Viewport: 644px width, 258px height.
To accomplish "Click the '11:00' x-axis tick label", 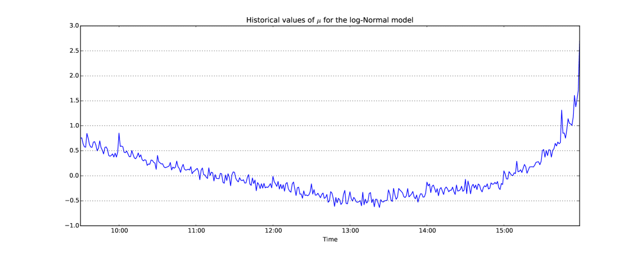I will point(196,231).
